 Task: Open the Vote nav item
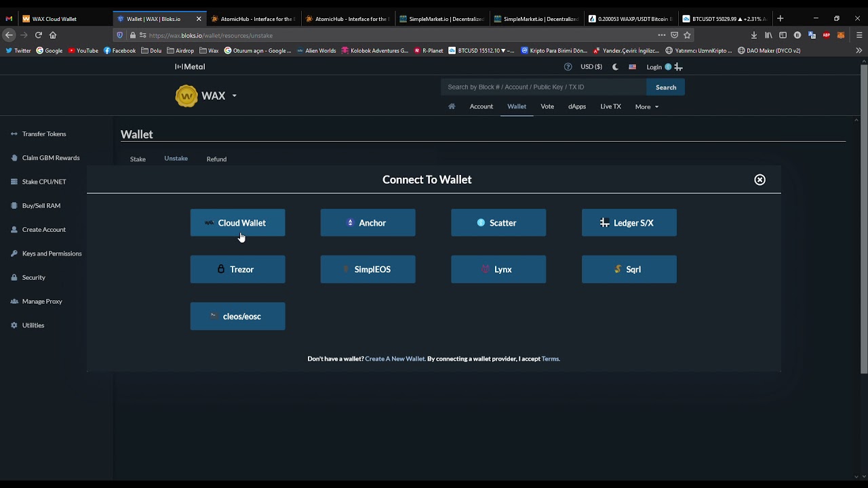[547, 106]
